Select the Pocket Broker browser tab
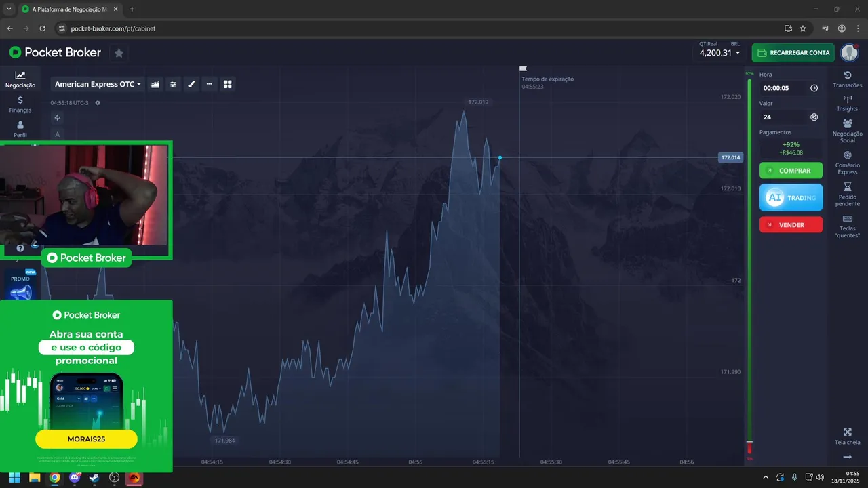This screenshot has width=868, height=488. click(x=69, y=9)
